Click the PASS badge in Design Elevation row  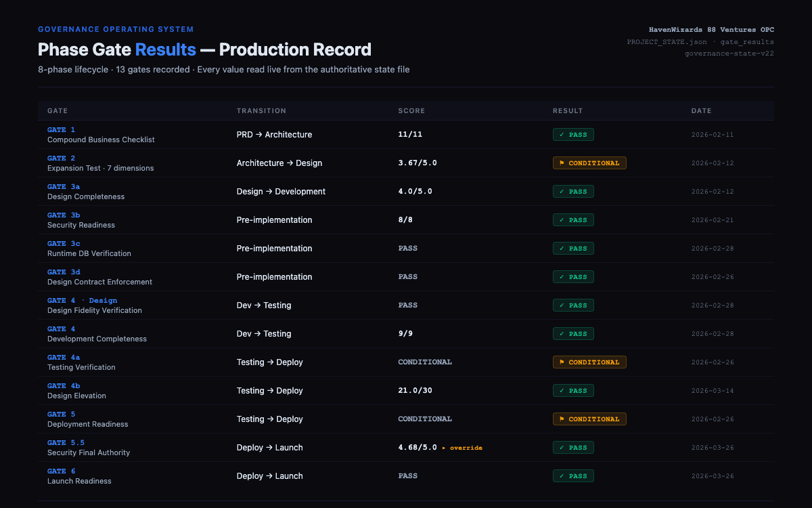click(x=573, y=391)
